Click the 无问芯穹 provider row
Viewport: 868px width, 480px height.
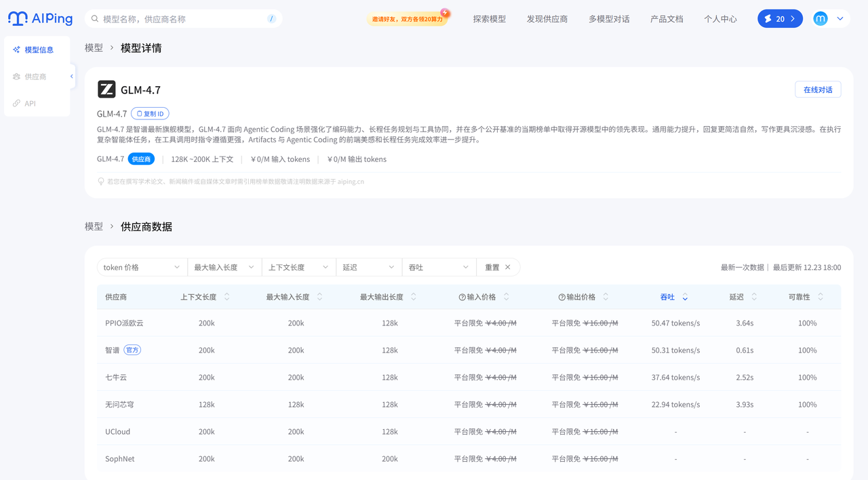coord(469,405)
